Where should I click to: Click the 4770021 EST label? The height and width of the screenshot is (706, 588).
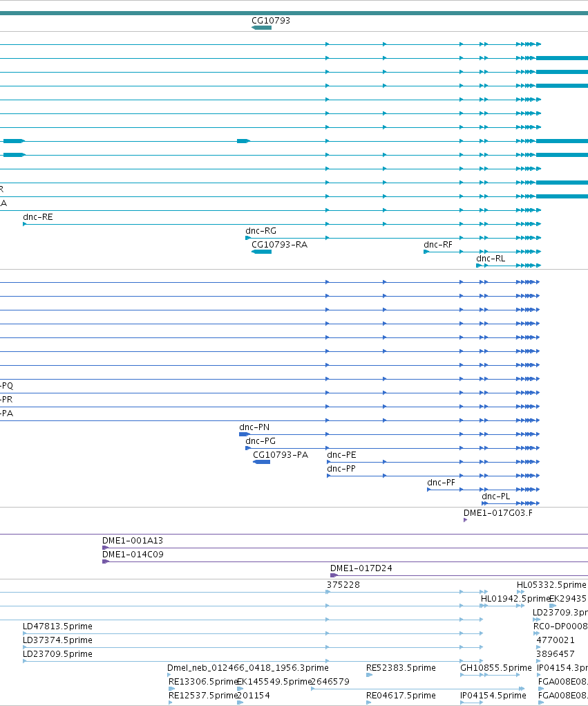point(556,640)
